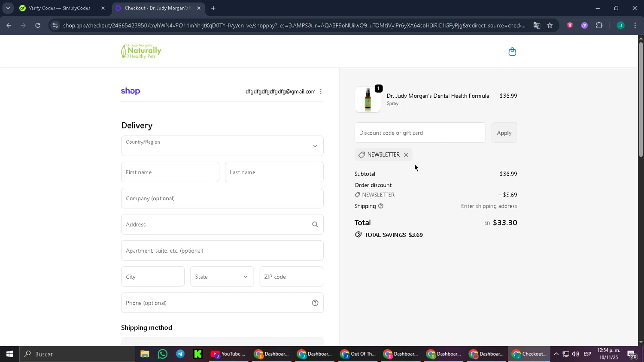Open the translate page icon in address bar
The height and width of the screenshot is (362, 644).
537,25
